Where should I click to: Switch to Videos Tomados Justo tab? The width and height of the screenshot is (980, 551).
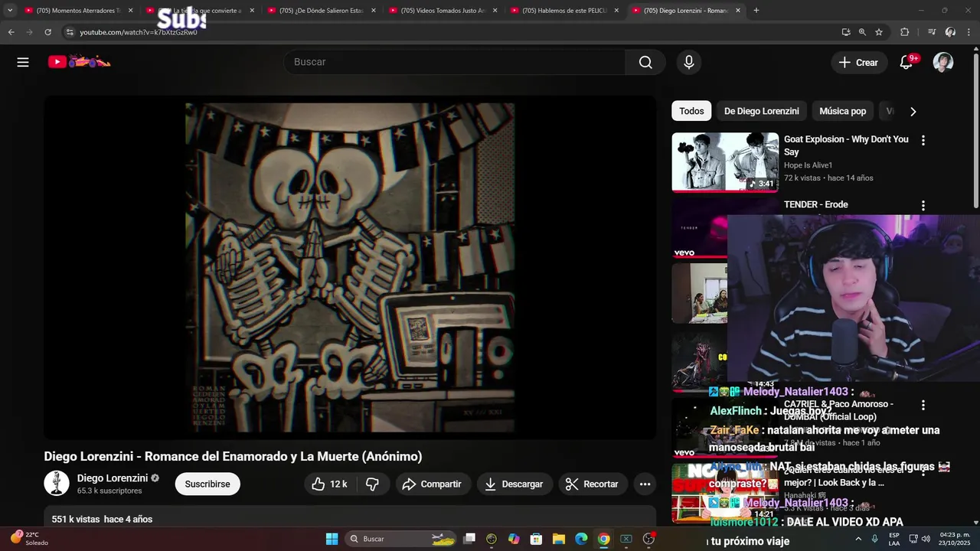[x=443, y=11]
